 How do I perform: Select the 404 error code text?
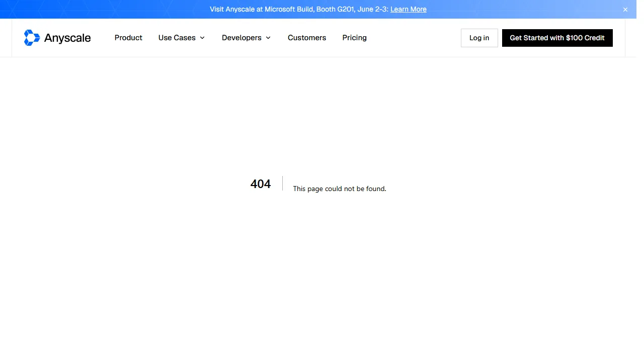click(261, 184)
